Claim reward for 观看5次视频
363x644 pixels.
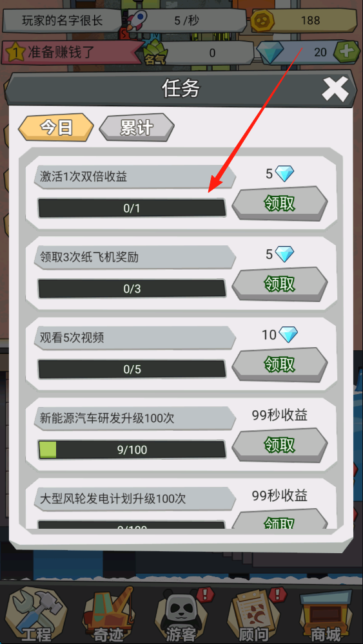tap(280, 365)
